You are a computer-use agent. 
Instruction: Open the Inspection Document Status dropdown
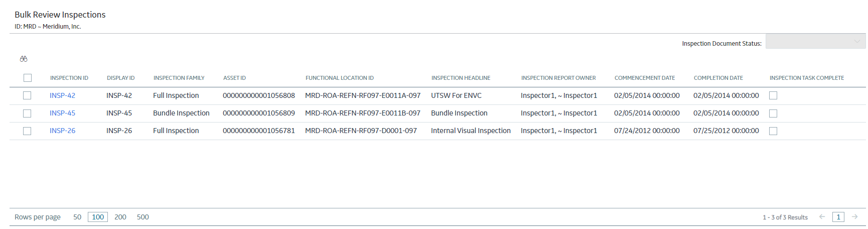(x=815, y=41)
